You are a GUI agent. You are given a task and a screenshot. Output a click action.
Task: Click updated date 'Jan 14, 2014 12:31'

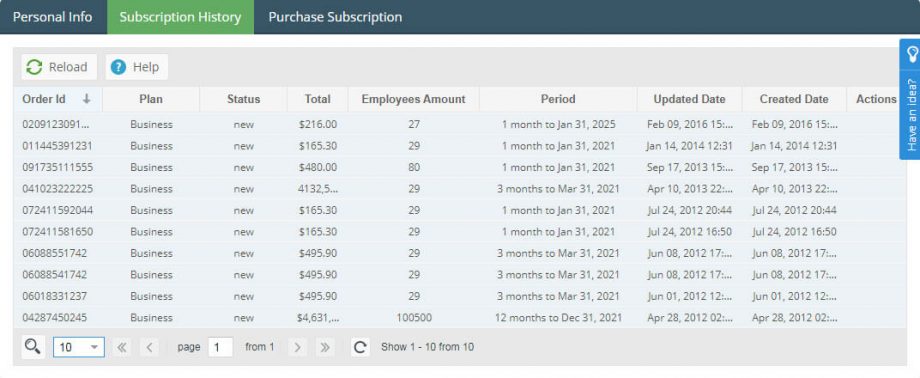(x=689, y=146)
